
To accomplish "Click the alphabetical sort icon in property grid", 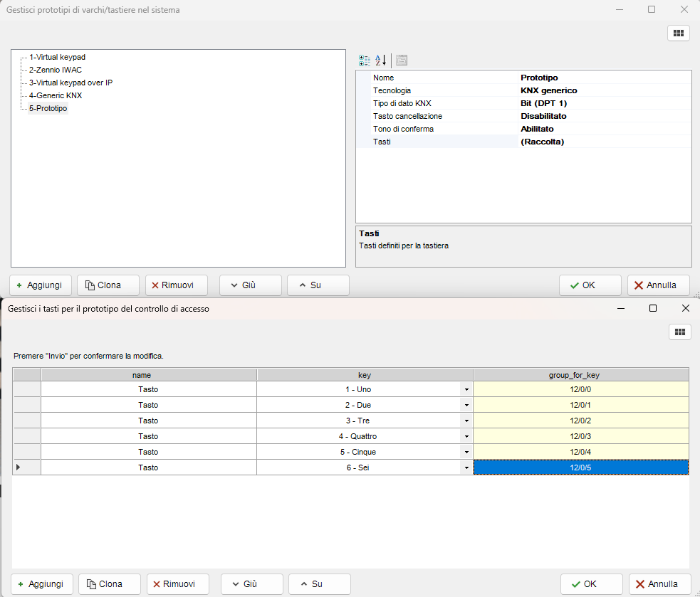I will (x=381, y=60).
